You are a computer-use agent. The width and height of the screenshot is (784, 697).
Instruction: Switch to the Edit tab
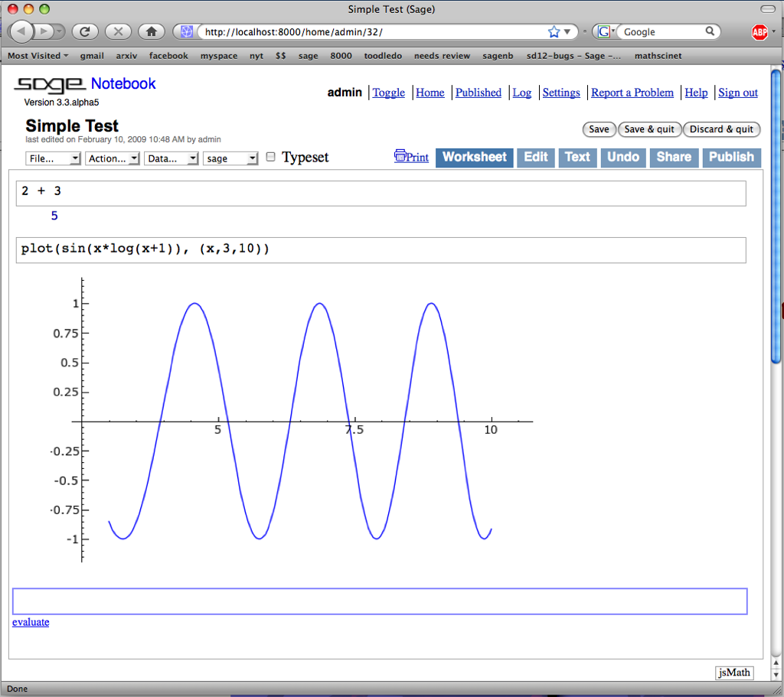tap(536, 158)
